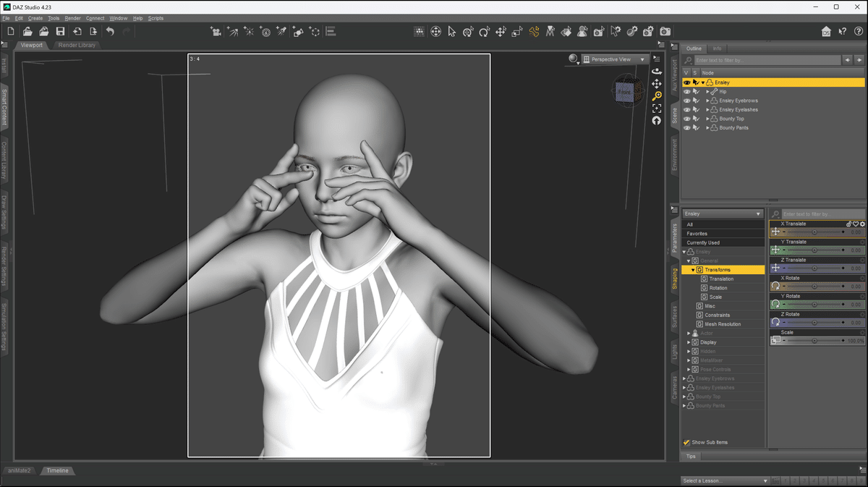Open the File menu
The height and width of the screenshot is (487, 868).
[x=7, y=18]
